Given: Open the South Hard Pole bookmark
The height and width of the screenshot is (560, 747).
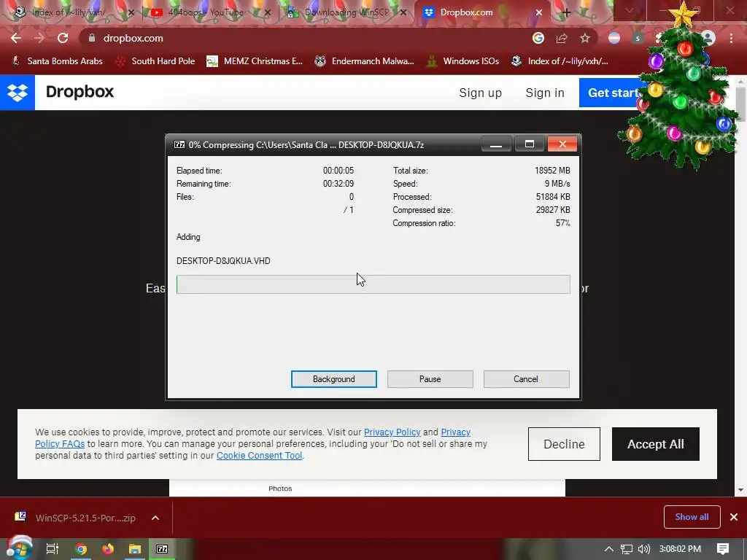Looking at the screenshot, I should point(155,61).
